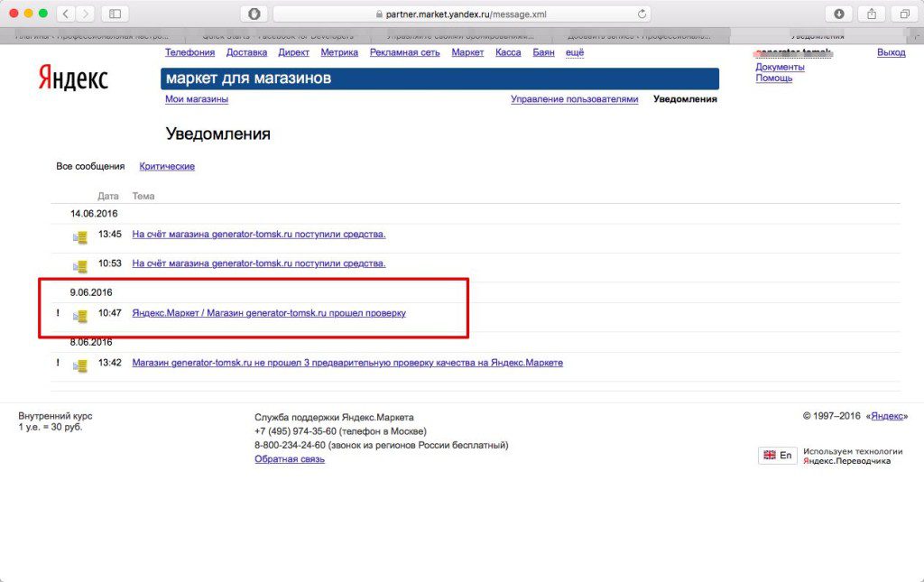The width and height of the screenshot is (924, 582).
Task: Click the маркет для магазинов header banner
Action: 439,79
